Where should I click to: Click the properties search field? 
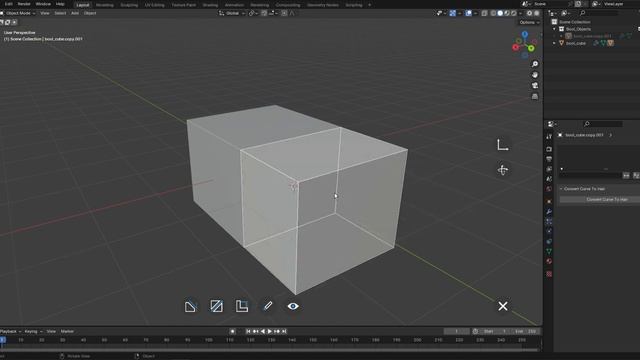(603, 124)
